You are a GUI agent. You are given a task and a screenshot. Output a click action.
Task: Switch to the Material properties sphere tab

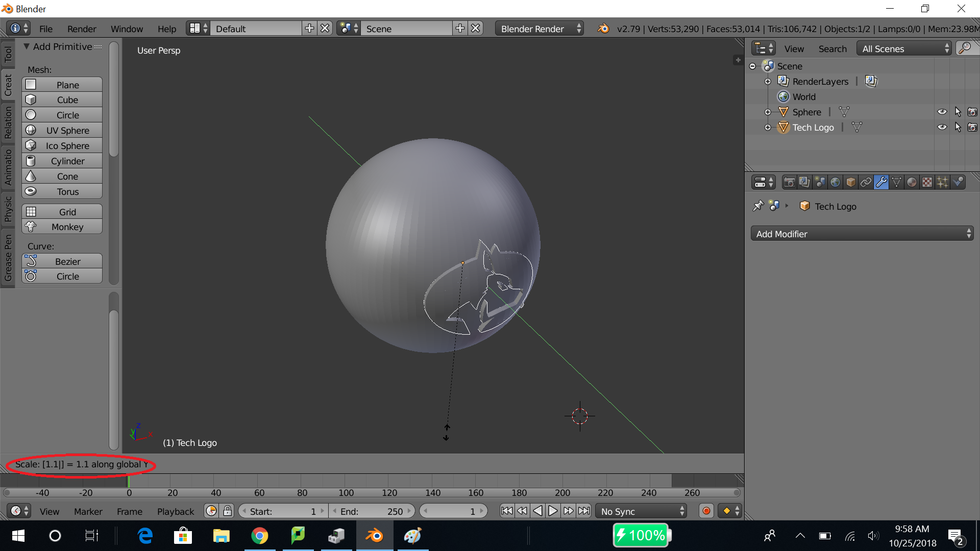[x=912, y=182]
